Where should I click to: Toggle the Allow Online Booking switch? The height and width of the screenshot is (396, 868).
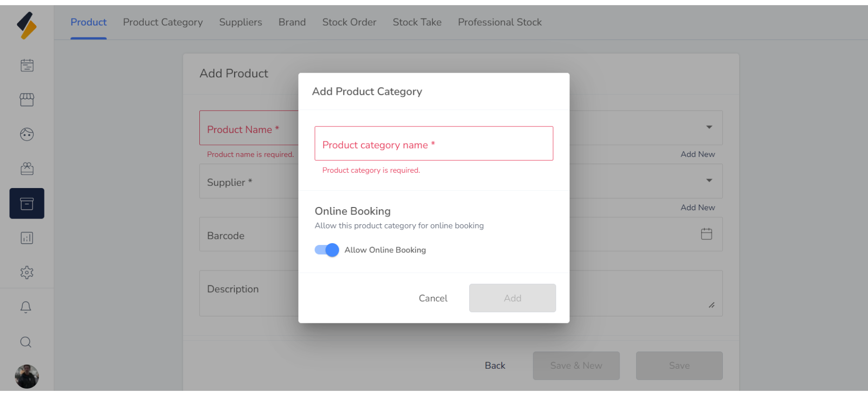pyautogui.click(x=327, y=250)
